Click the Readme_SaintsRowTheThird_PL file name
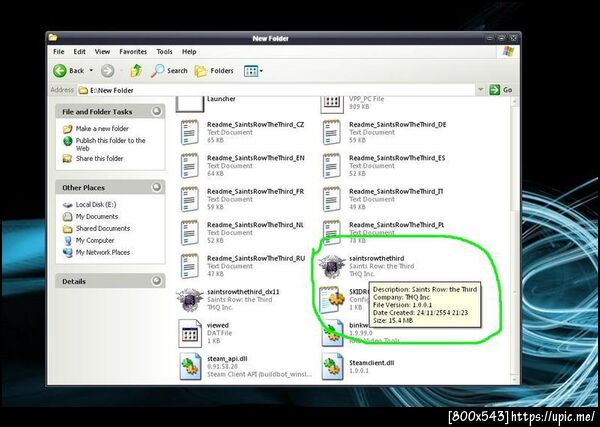 396,225
